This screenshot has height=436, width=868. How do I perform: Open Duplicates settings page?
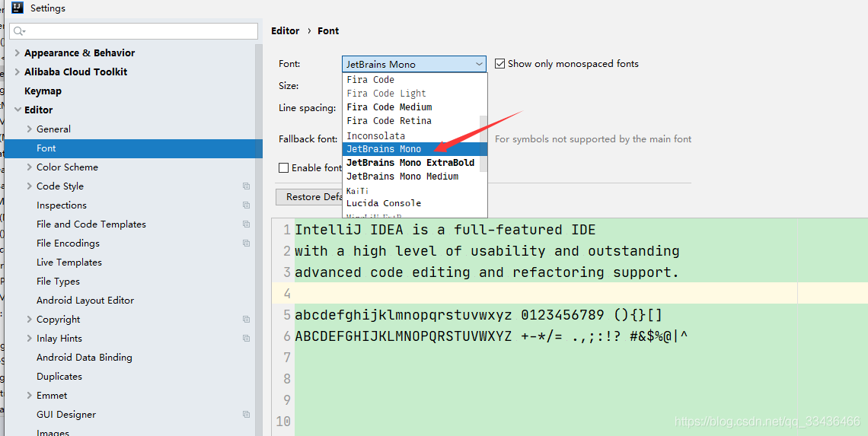click(x=59, y=376)
